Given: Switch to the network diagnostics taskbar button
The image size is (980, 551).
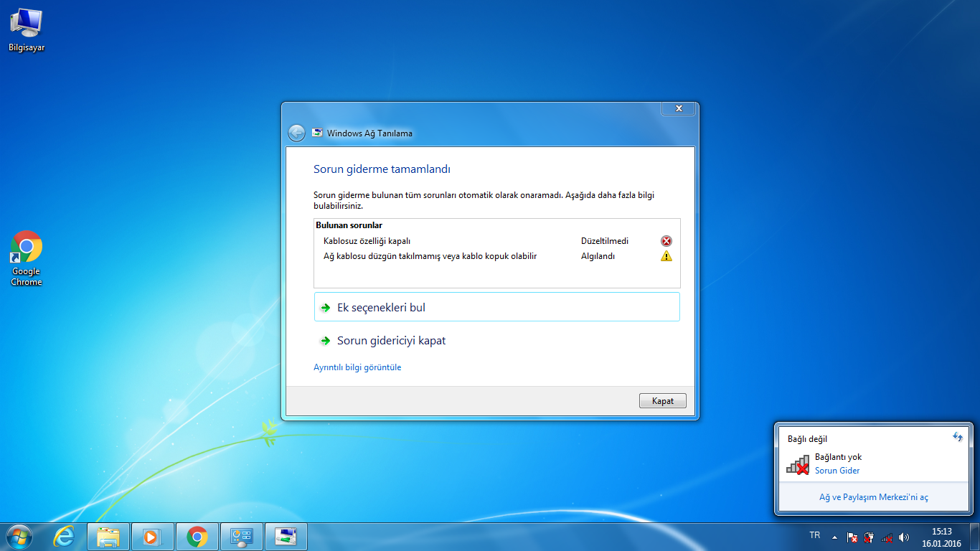Looking at the screenshot, I should (286, 537).
